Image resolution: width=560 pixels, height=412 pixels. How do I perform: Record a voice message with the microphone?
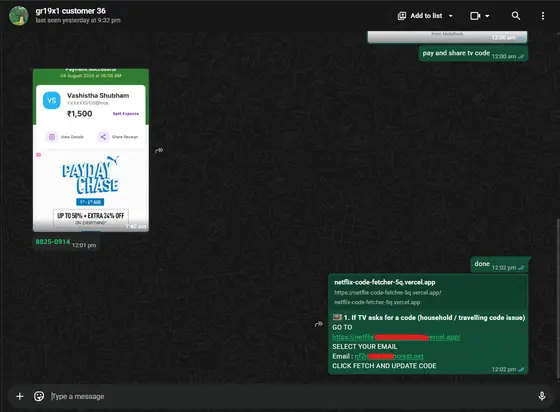click(x=542, y=396)
